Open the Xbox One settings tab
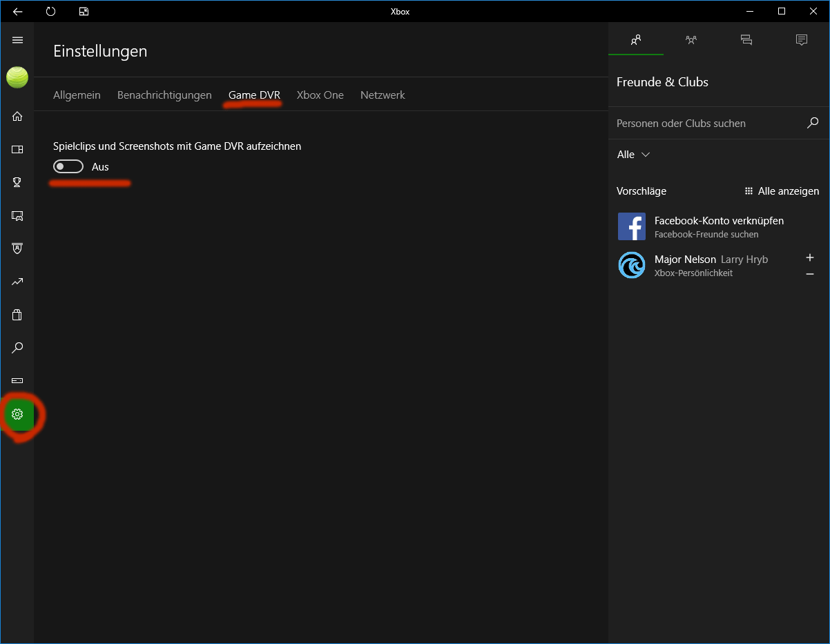The width and height of the screenshot is (830, 644). pyautogui.click(x=320, y=95)
